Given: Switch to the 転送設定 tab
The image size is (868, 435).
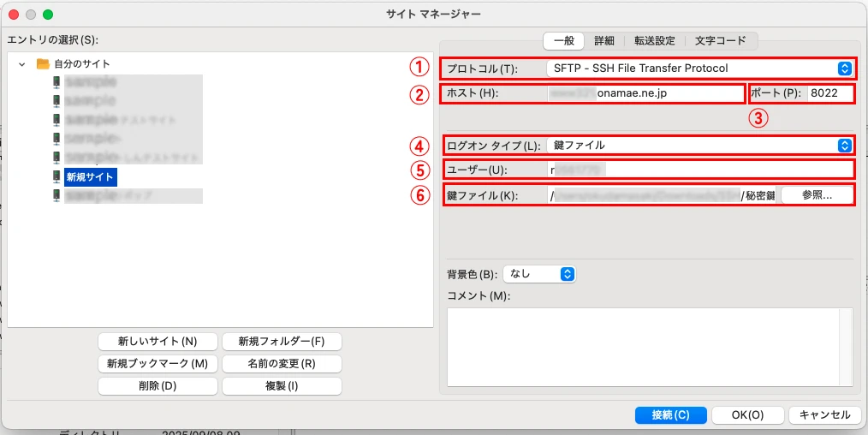Looking at the screenshot, I should pyautogui.click(x=654, y=40).
